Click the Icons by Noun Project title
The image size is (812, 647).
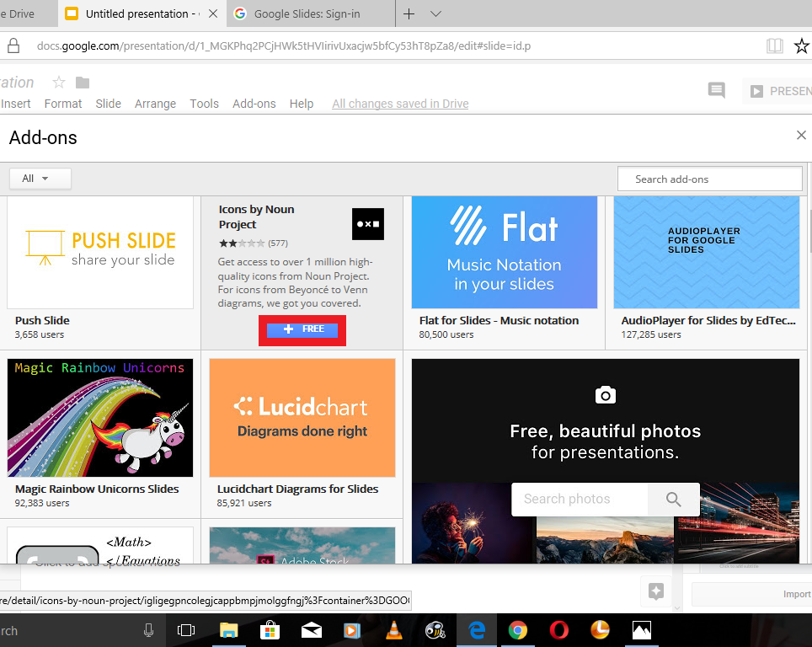pos(256,217)
